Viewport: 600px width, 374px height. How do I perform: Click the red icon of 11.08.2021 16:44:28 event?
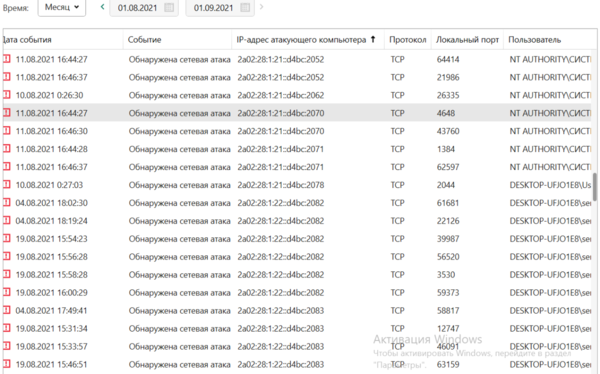tap(7, 149)
